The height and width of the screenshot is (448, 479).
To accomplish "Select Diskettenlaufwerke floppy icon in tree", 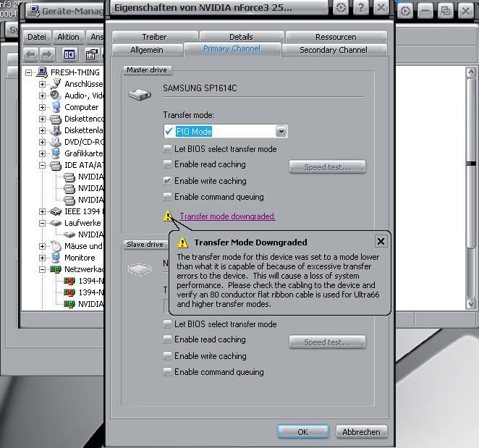I will (x=56, y=130).
